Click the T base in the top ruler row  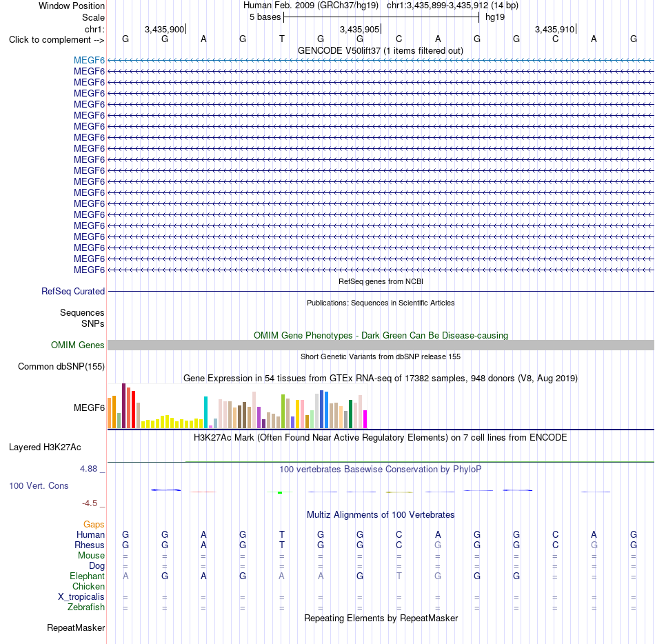coord(282,39)
